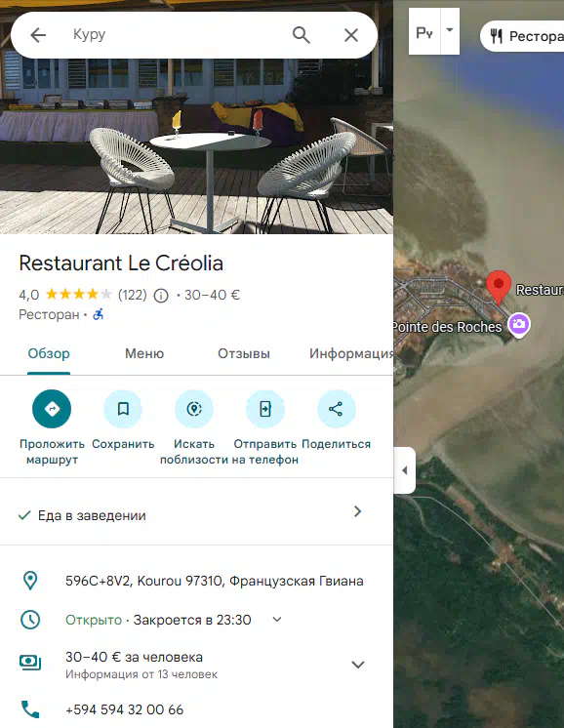Save the place with Сохранить bookmark icon

point(123,409)
